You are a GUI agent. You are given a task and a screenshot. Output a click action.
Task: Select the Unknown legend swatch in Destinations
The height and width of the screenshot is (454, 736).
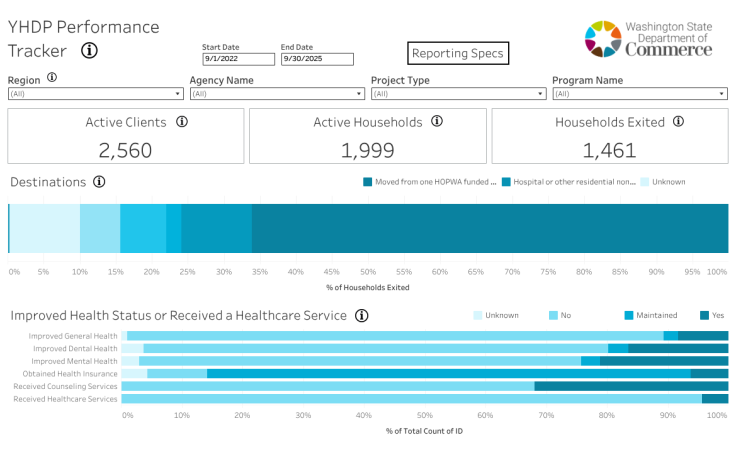(645, 182)
